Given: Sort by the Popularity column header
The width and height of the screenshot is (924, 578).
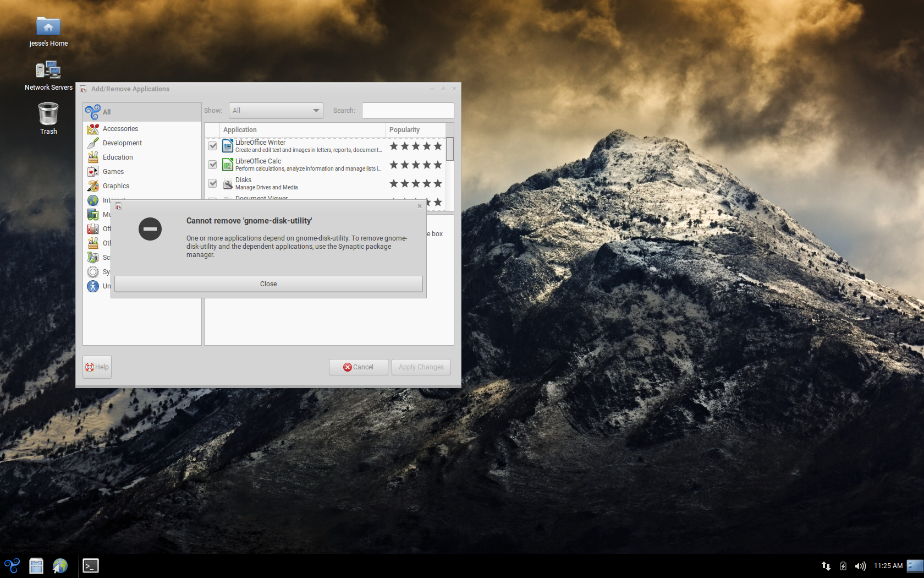Looking at the screenshot, I should click(x=415, y=130).
